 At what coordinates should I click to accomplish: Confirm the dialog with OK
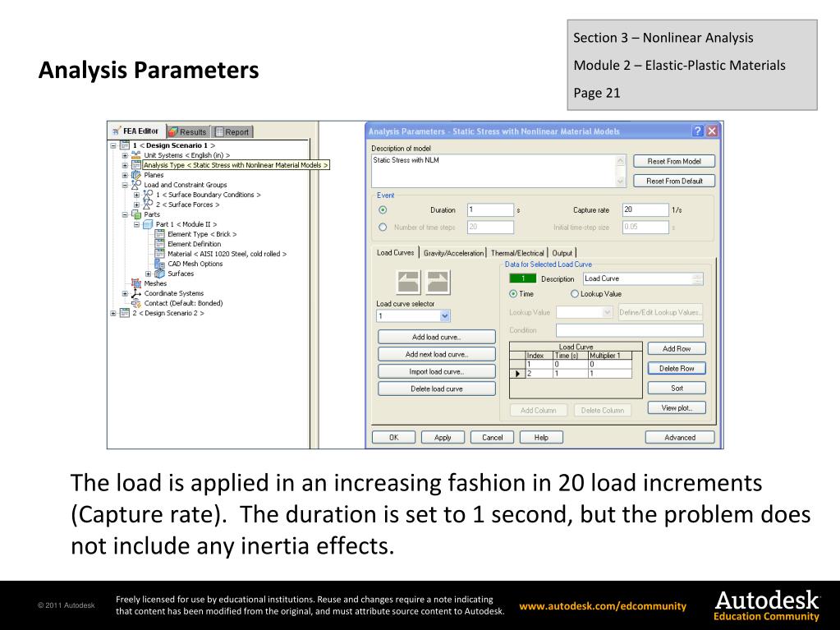click(394, 437)
